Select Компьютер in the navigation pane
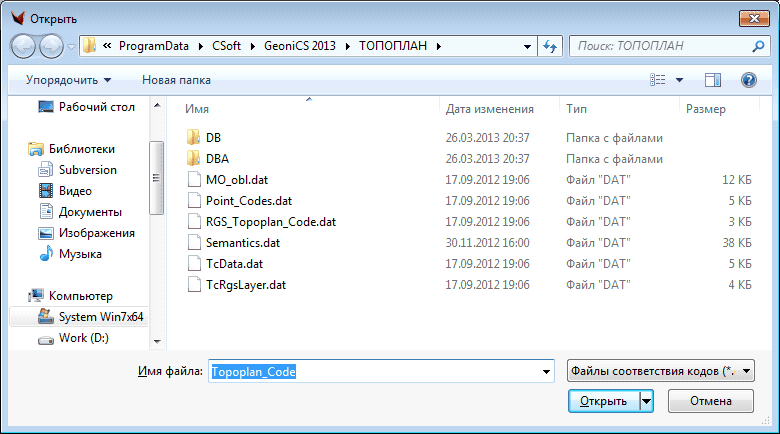The width and height of the screenshot is (780, 434). [81, 296]
